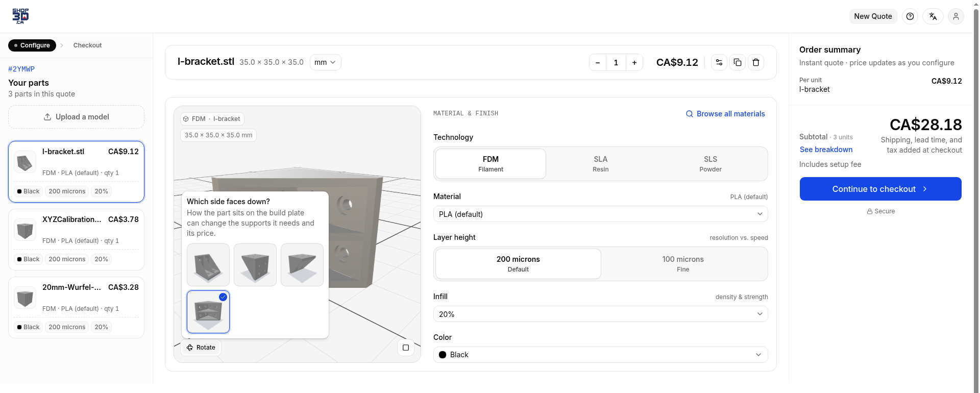Screen dimensions: 980x393
Task: Open the language translate icon
Action: [x=933, y=16]
